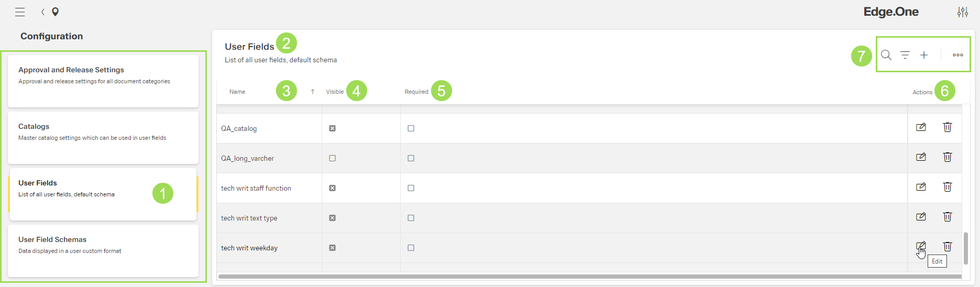This screenshot has height=287, width=980.
Task: Open the filter options icon
Action: [905, 55]
